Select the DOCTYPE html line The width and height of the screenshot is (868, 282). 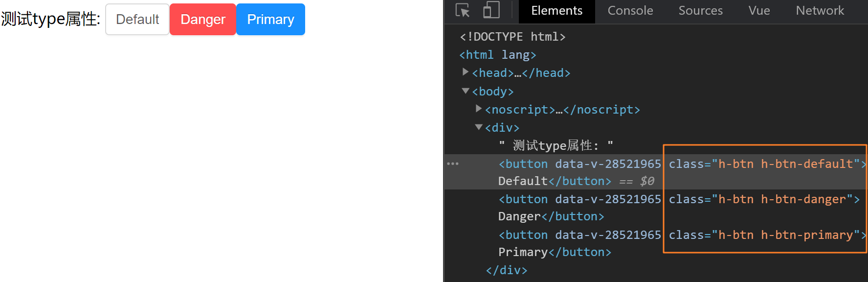(x=512, y=37)
